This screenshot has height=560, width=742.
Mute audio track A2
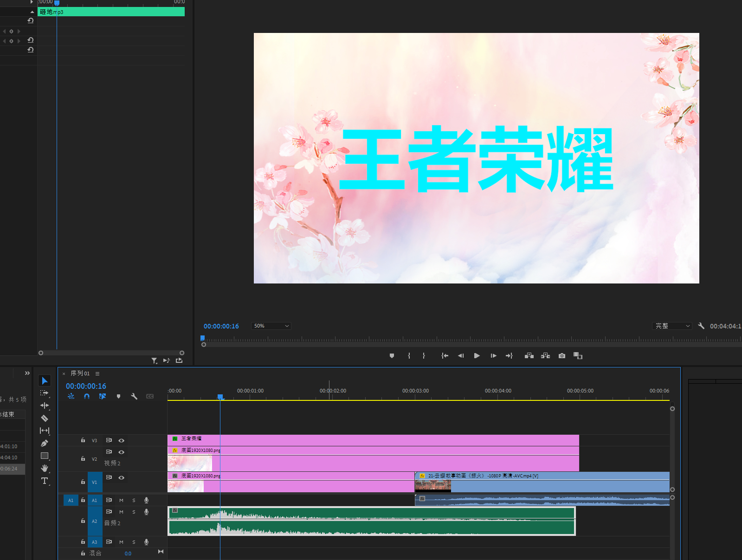pos(121,512)
